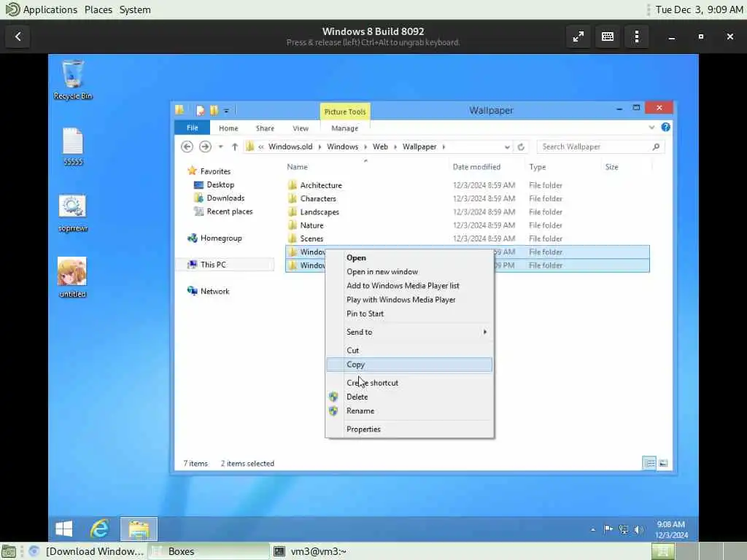This screenshot has width=747, height=560.
Task: Switch to the View ribbon tab
Action: point(301,128)
